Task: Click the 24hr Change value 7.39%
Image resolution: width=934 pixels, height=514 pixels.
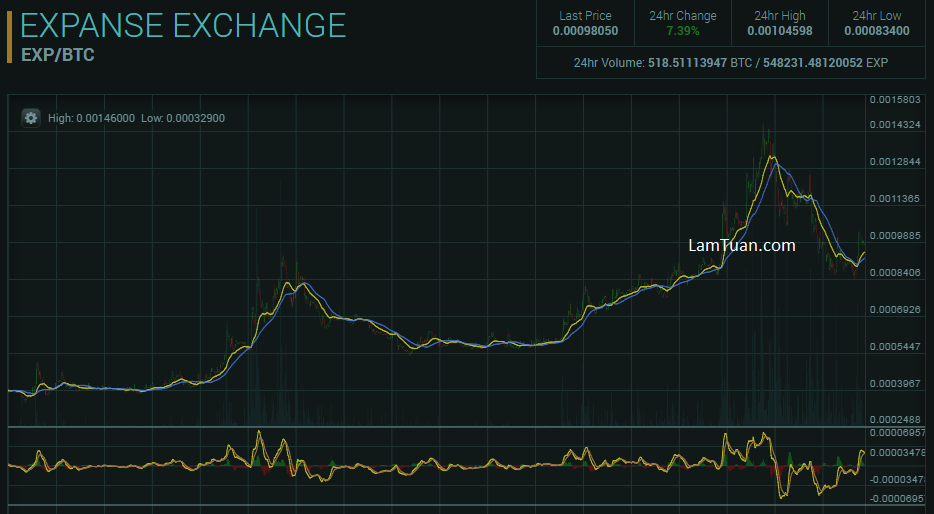Action: [683, 31]
